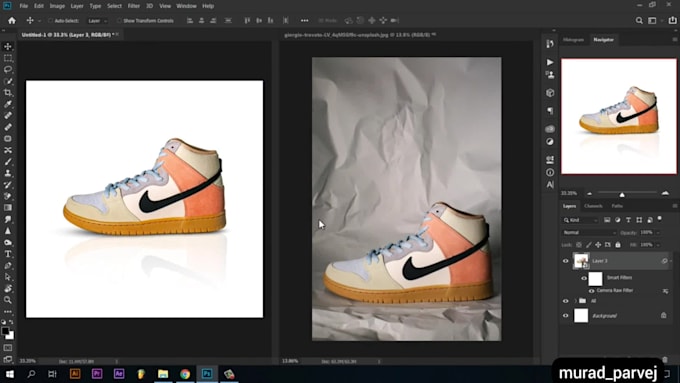Select the Move tool in the toolbox
680x383 pixels.
8,46
